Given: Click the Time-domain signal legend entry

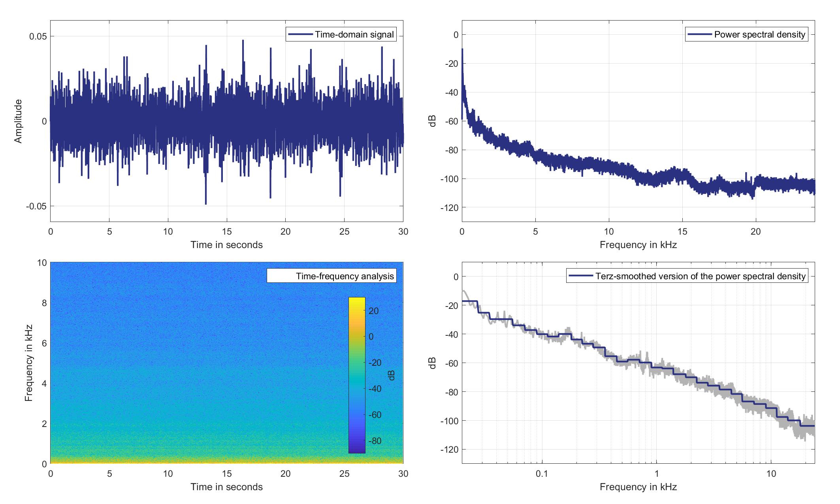Looking at the screenshot, I should point(354,34).
